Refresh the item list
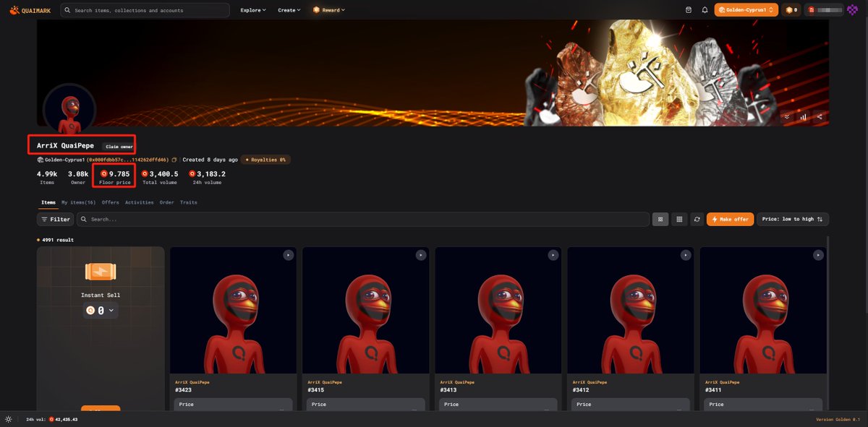Screen dimensions: 868x427 click(x=697, y=219)
